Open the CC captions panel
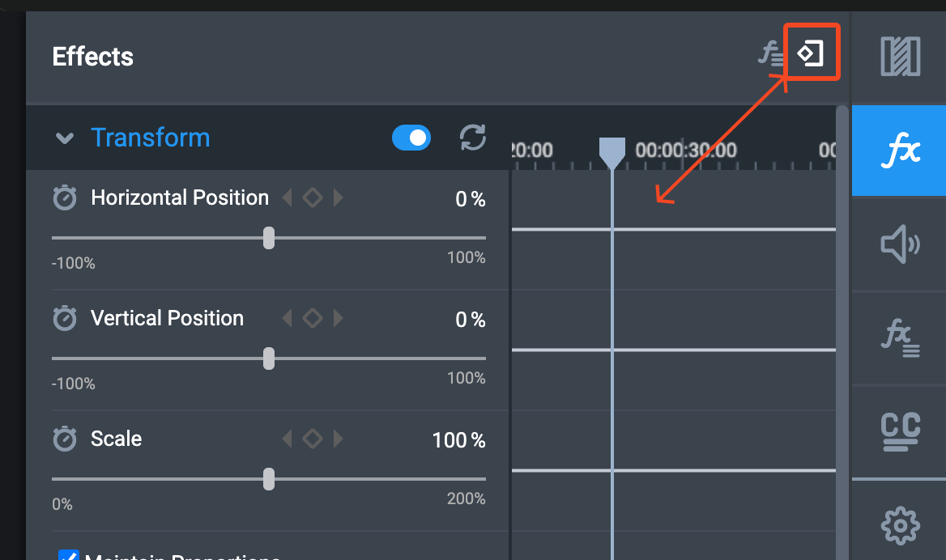Screen dimensions: 946x560 (x=900, y=431)
